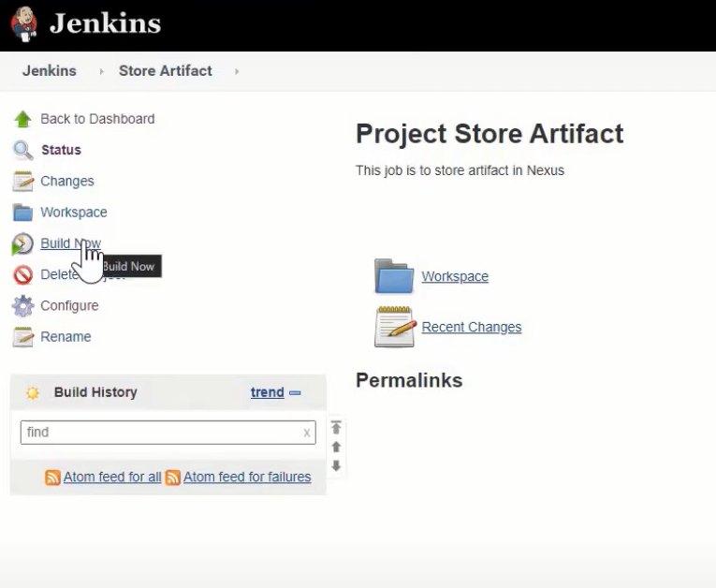Image resolution: width=716 pixels, height=588 pixels.
Task: Expand the arrow after Jenkins breadcrumb
Action: click(101, 71)
